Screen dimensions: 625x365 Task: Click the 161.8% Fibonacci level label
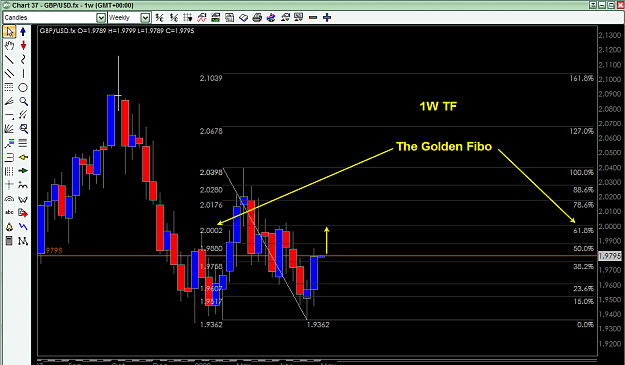[582, 78]
